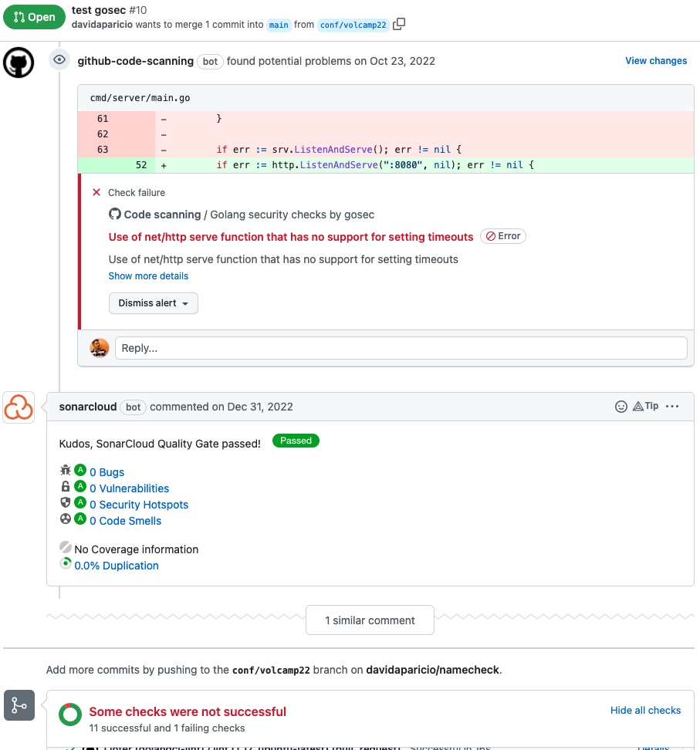The height and width of the screenshot is (750, 700).
Task: Hide all checks via the link
Action: pos(645,710)
